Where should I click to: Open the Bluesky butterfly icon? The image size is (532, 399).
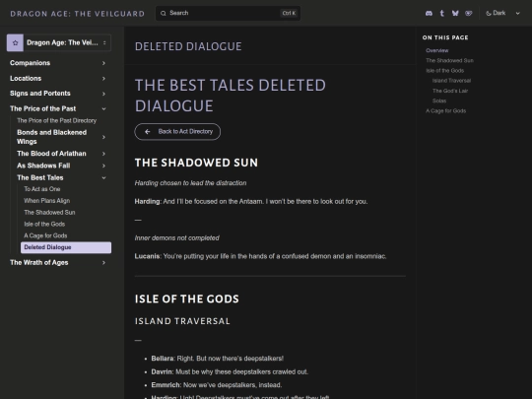point(455,13)
